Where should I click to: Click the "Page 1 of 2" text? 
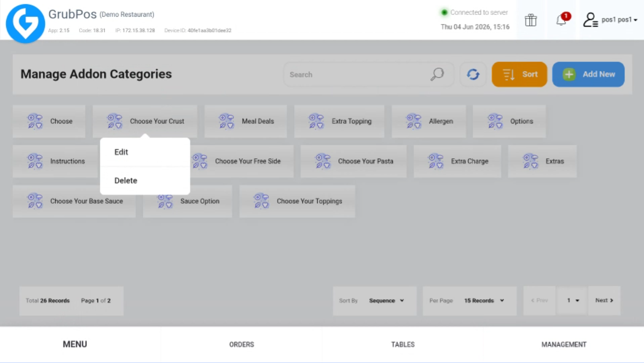96,301
